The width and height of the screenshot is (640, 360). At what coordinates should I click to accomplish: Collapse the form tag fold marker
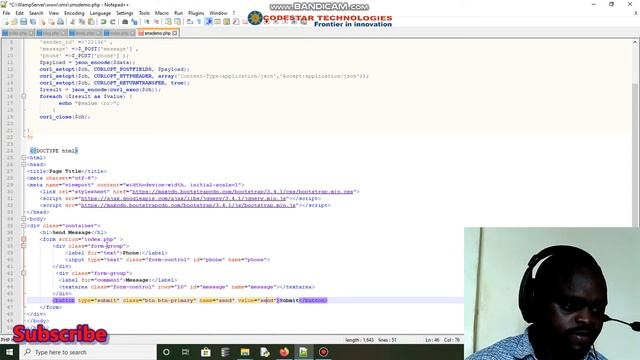[24, 239]
